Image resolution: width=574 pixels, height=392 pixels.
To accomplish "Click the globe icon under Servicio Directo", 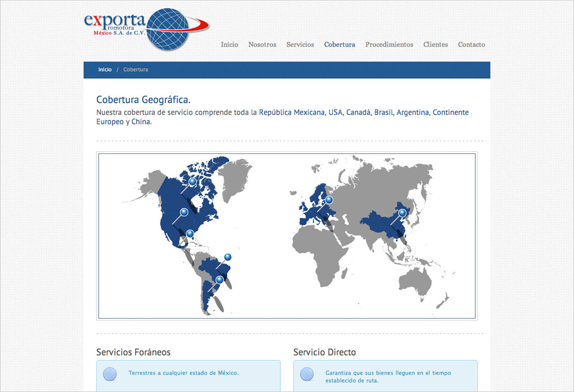I will click(x=307, y=374).
